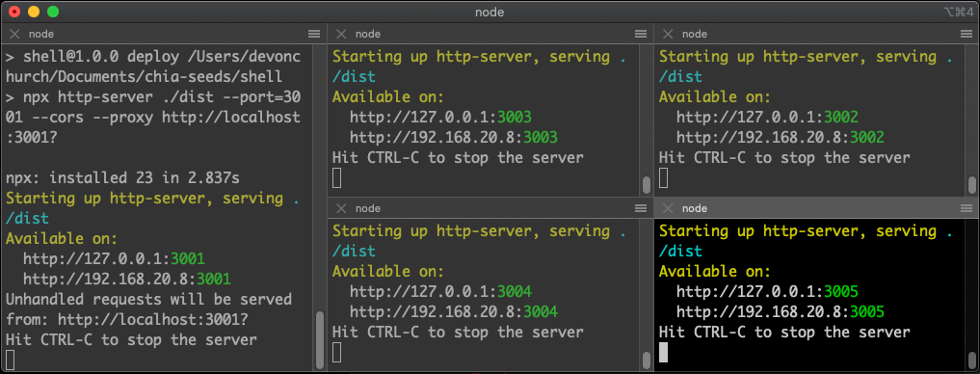Image resolution: width=980 pixels, height=374 pixels.
Task: Select "node" title of port 3005 pane
Action: coord(695,208)
